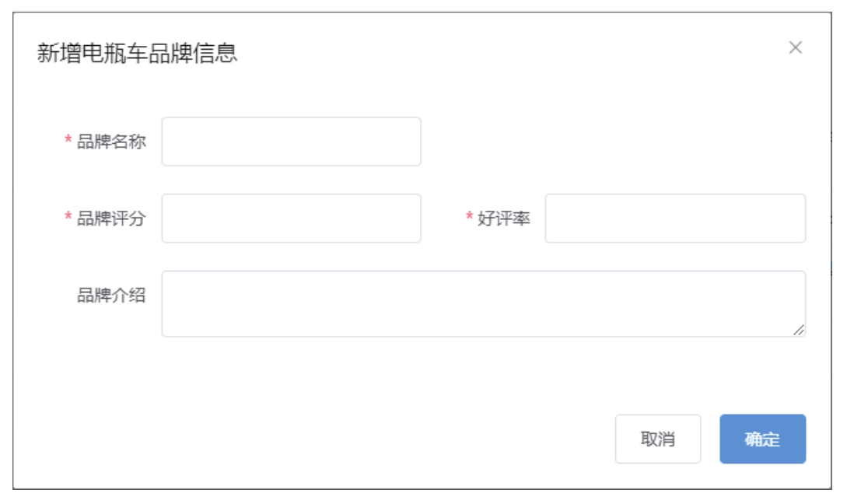This screenshot has height=504, width=847.
Task: Close the 新增电瓶车品牌信息 dialog
Action: [x=795, y=47]
